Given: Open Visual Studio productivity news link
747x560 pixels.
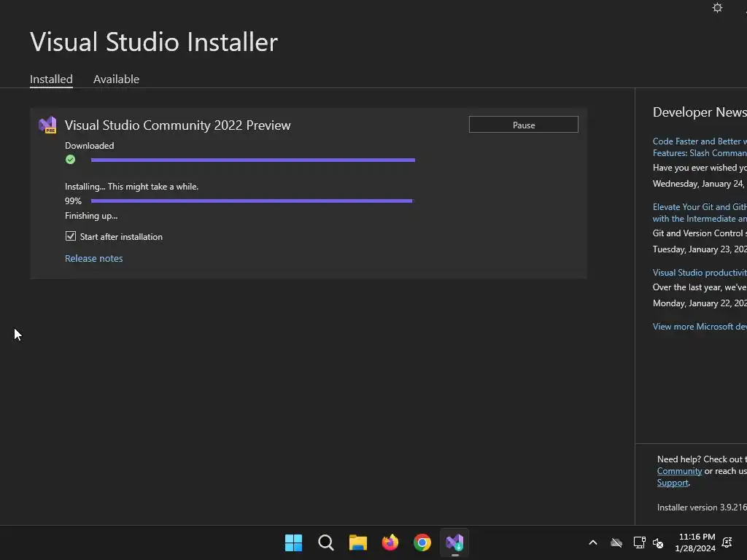Looking at the screenshot, I should pos(700,273).
